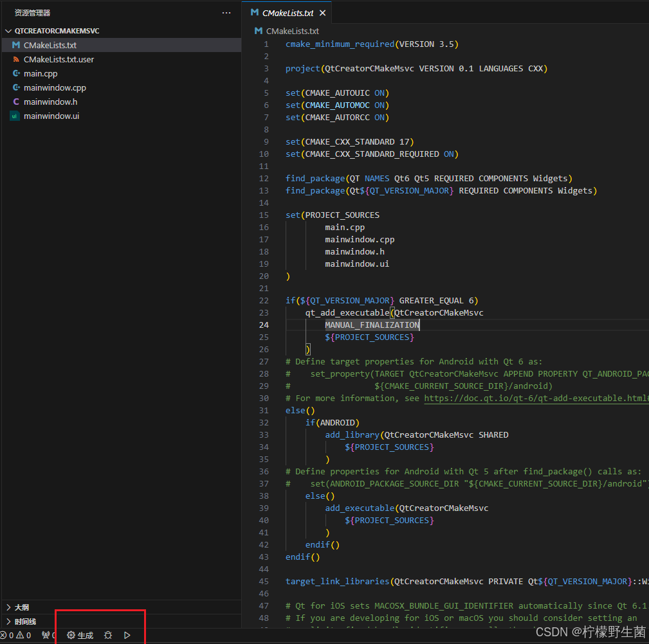Click the ports forwarding antenna status icon
Image resolution: width=649 pixels, height=644 pixels.
47,635
